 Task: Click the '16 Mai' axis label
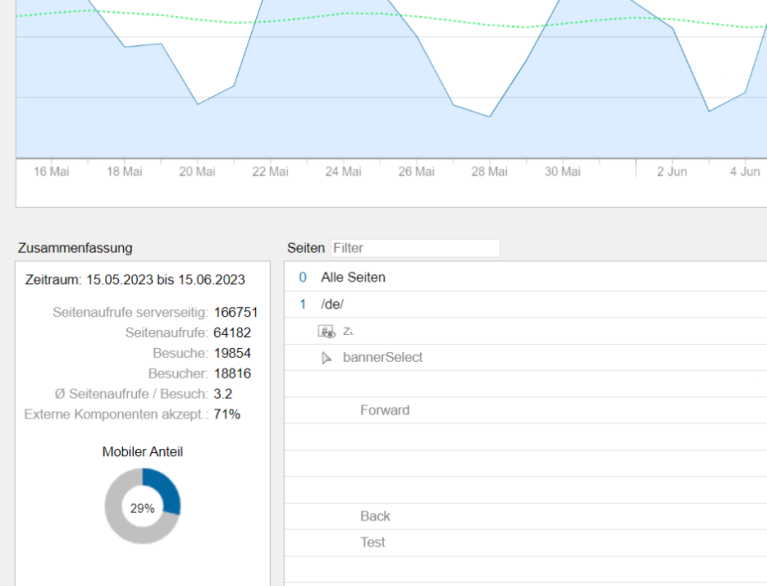(x=52, y=172)
